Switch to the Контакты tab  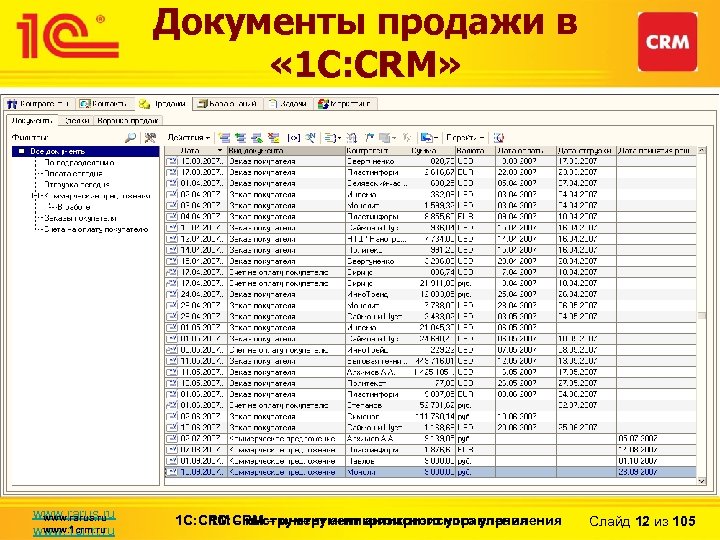click(105, 104)
